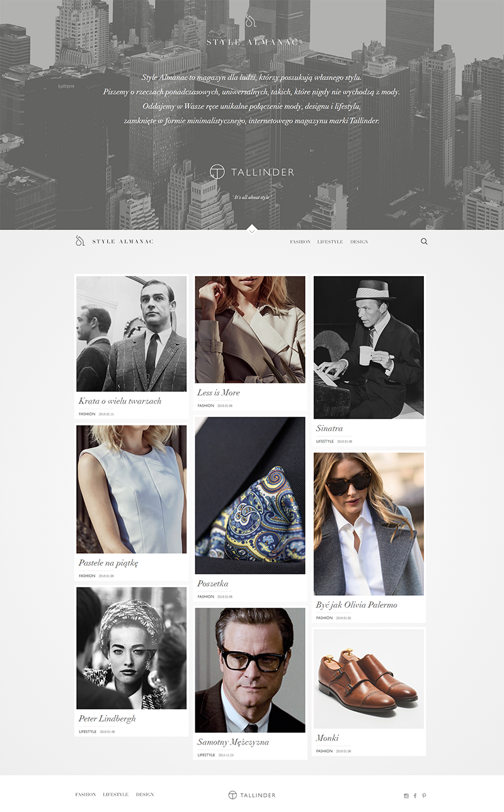Click the Tallinder logo in hero banner
504x812 pixels.
[252, 172]
